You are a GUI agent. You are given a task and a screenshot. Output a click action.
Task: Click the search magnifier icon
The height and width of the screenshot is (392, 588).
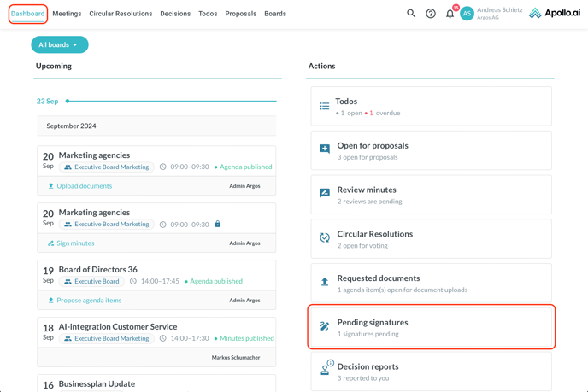point(411,14)
